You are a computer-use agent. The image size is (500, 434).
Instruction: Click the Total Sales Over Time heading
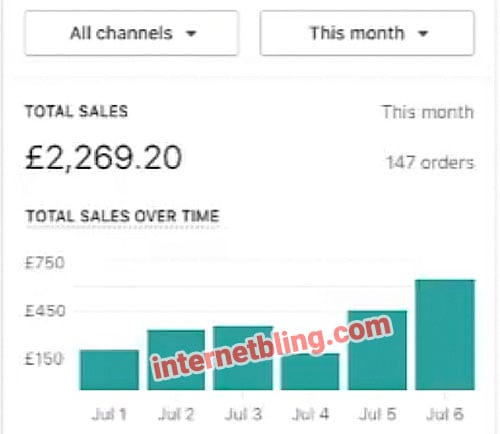[122, 216]
